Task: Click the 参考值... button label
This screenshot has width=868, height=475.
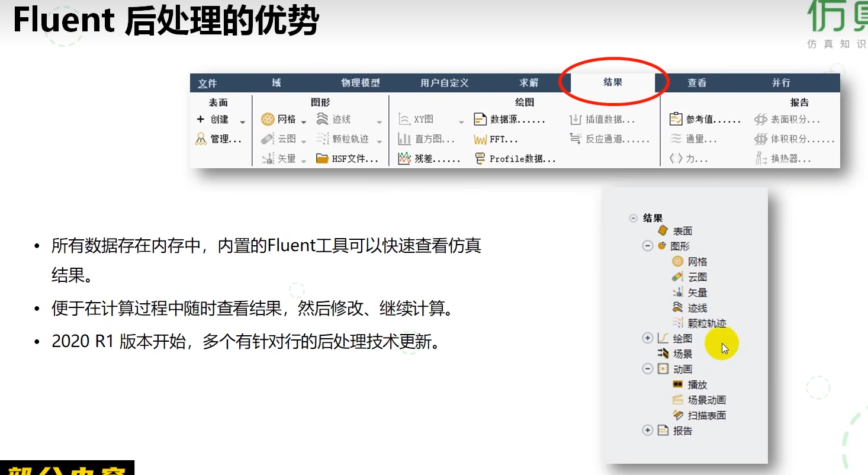Action: coord(713,120)
